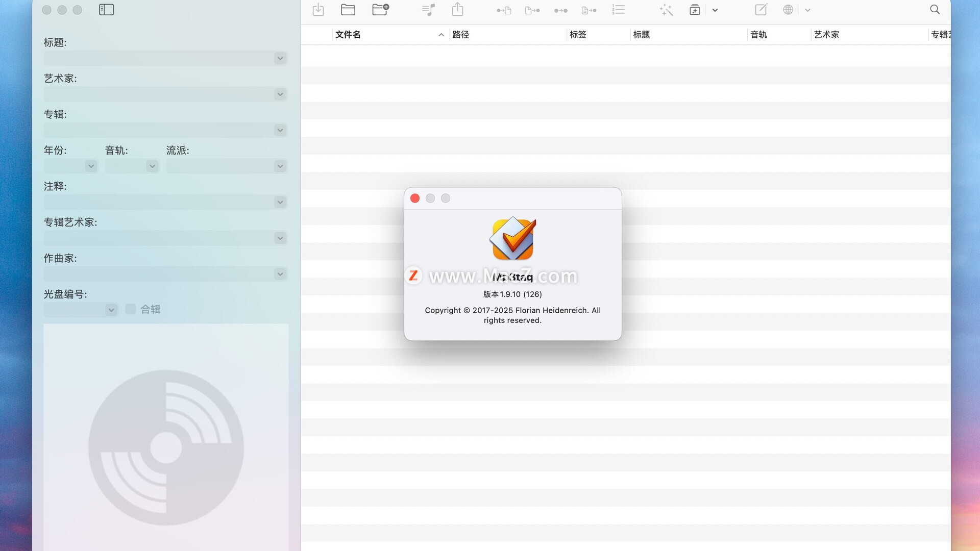
Task: Open the 光盘编号 disc number dropdown
Action: pyautogui.click(x=111, y=310)
